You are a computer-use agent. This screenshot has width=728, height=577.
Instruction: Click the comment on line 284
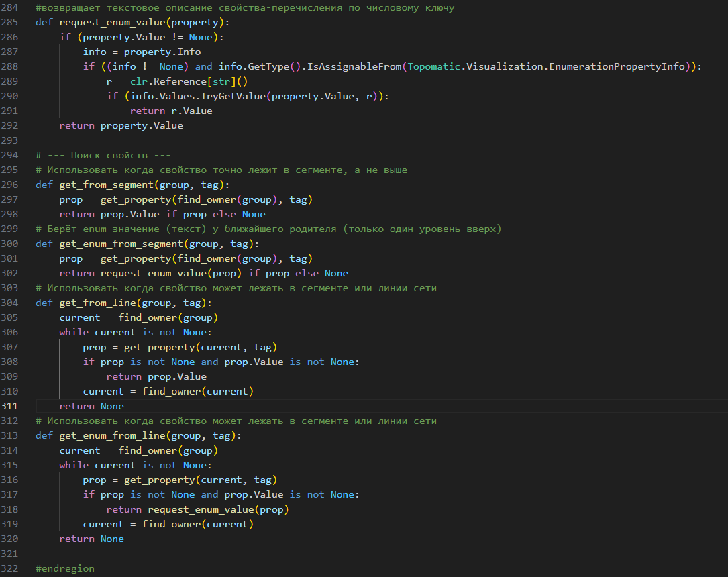pos(245,7)
